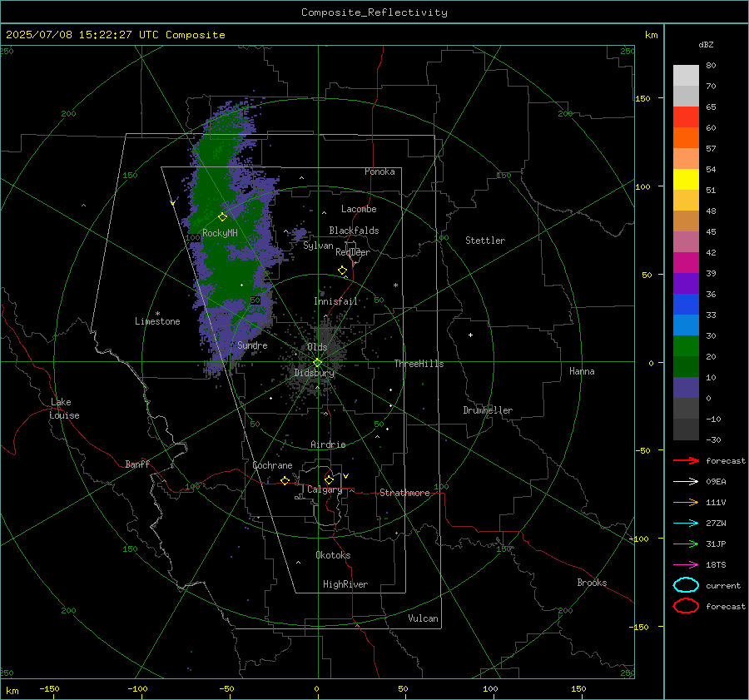
Task: Click the Calgary city label
Action: tap(325, 489)
